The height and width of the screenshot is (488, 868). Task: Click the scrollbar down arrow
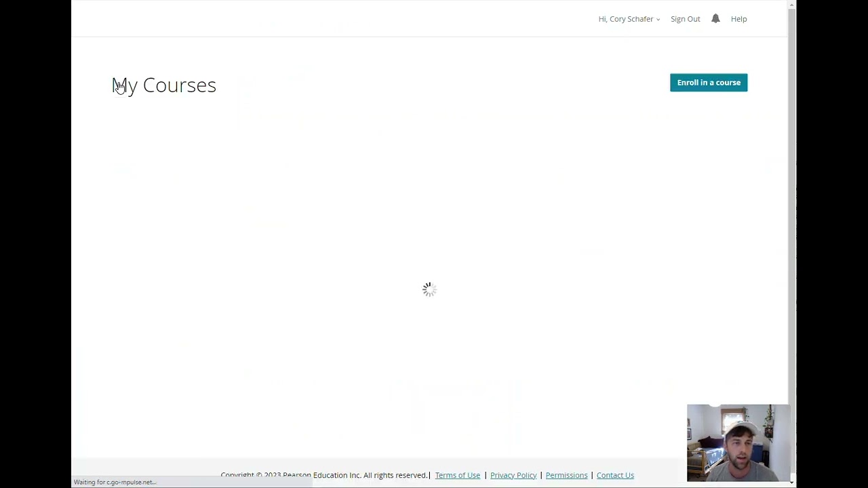[x=792, y=482]
